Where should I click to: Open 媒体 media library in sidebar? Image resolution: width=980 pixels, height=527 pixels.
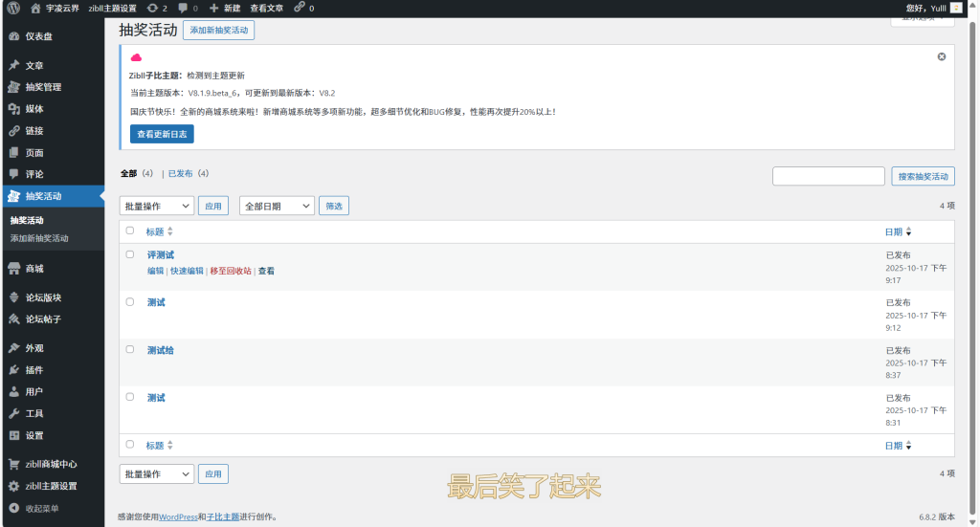point(33,109)
